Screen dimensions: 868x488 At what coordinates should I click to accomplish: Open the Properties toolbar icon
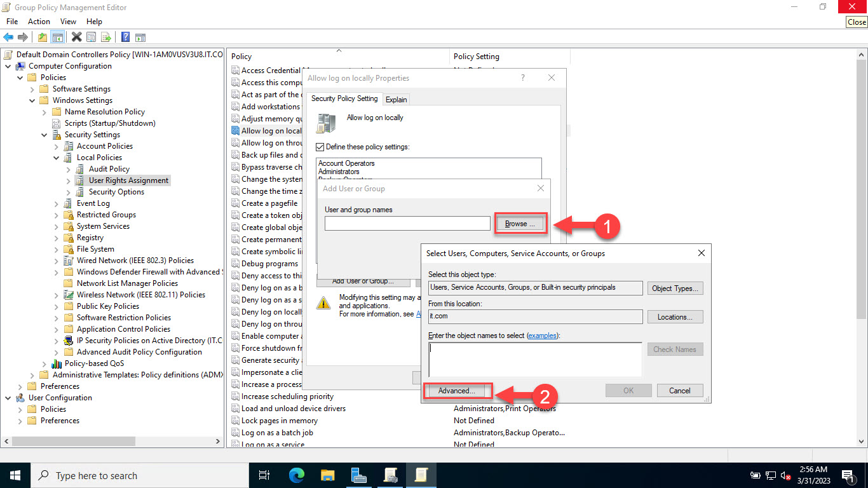coord(91,37)
